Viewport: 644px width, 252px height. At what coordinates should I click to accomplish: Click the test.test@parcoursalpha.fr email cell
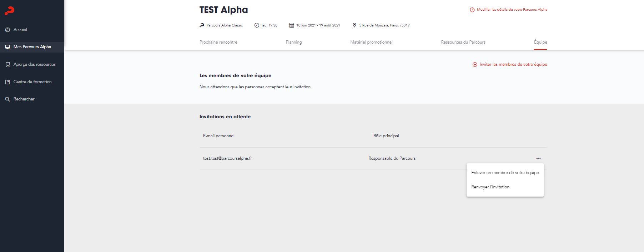tap(227, 158)
